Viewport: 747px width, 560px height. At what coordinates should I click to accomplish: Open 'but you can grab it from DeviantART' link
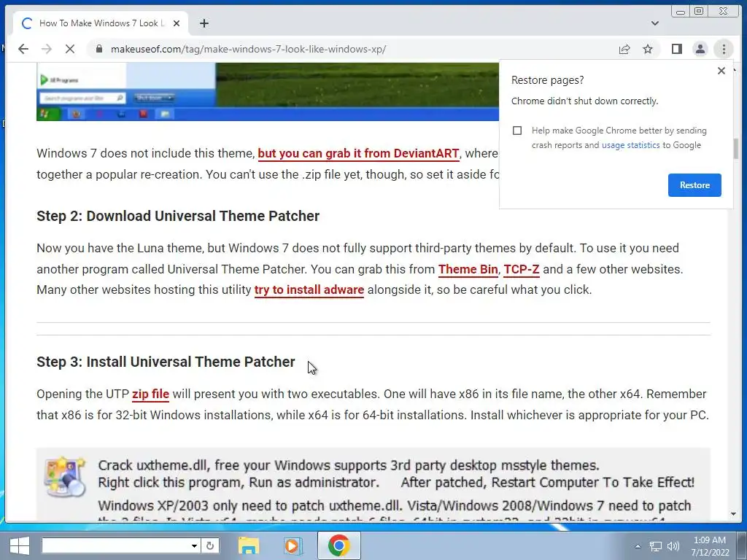tap(358, 154)
